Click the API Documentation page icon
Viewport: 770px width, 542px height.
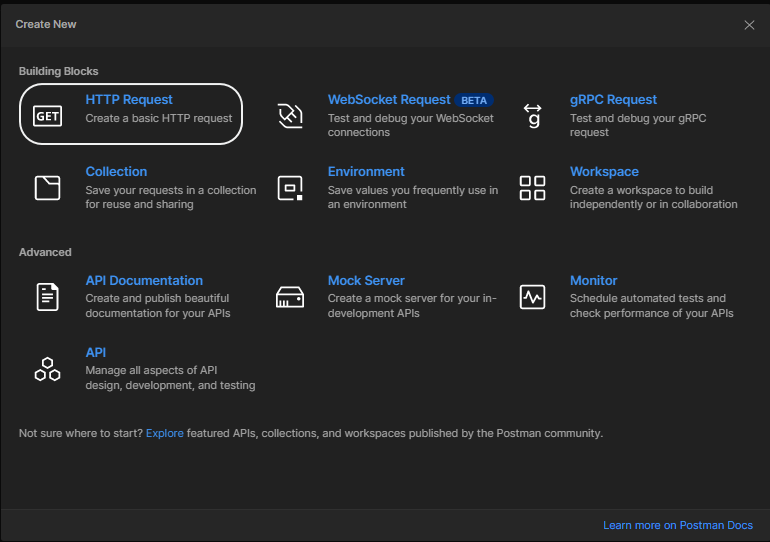click(47, 297)
